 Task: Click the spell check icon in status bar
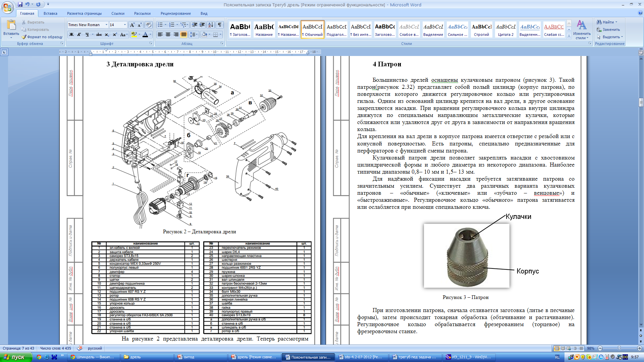(x=79, y=348)
